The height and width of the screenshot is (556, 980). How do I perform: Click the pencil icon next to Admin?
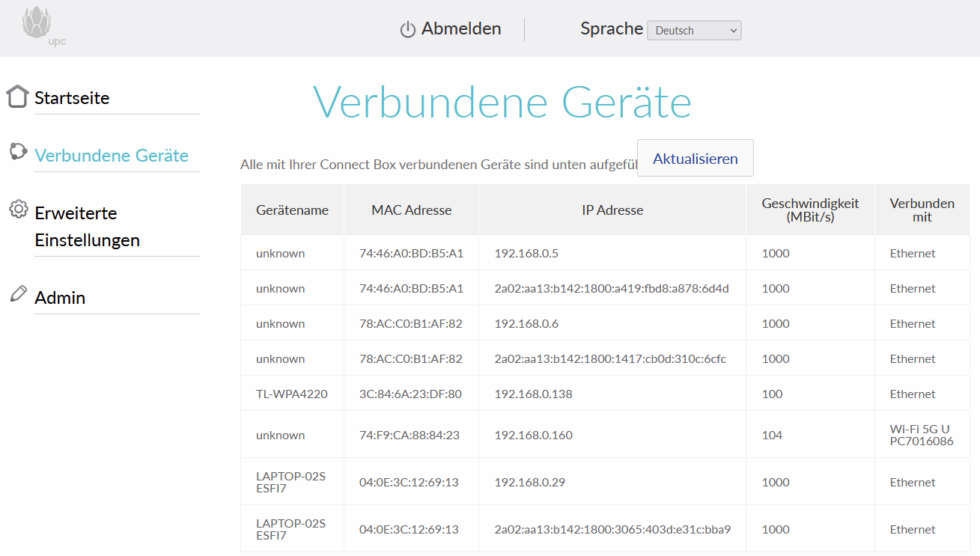pos(18,294)
